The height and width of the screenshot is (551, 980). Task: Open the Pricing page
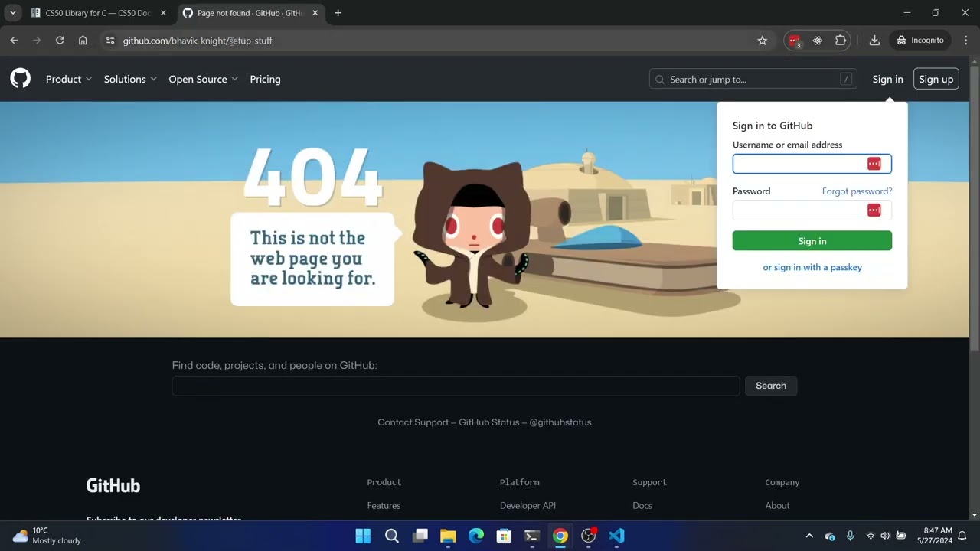click(265, 79)
